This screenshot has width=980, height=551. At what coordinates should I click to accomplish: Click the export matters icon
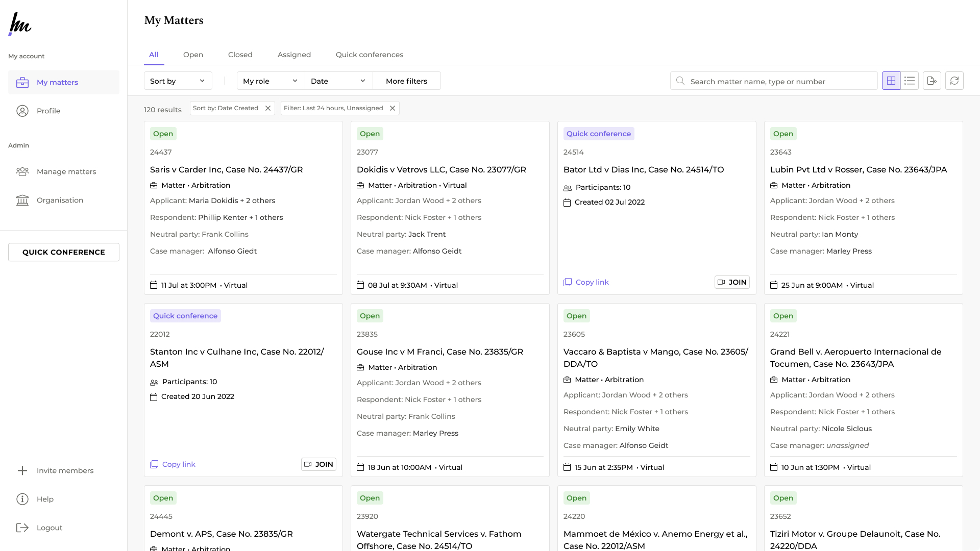932,81
